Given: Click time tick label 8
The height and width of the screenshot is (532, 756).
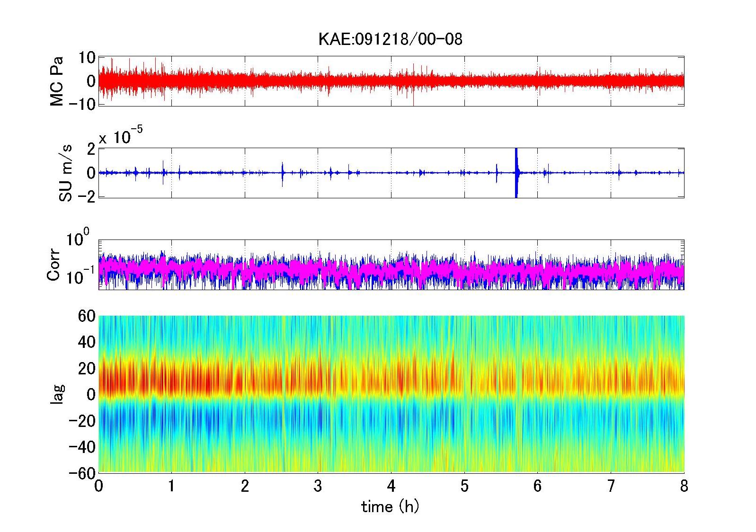Looking at the screenshot, I should click(684, 486).
